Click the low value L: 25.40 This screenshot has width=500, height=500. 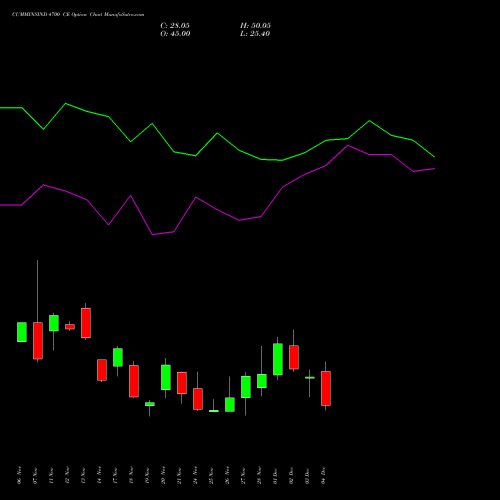pos(255,34)
